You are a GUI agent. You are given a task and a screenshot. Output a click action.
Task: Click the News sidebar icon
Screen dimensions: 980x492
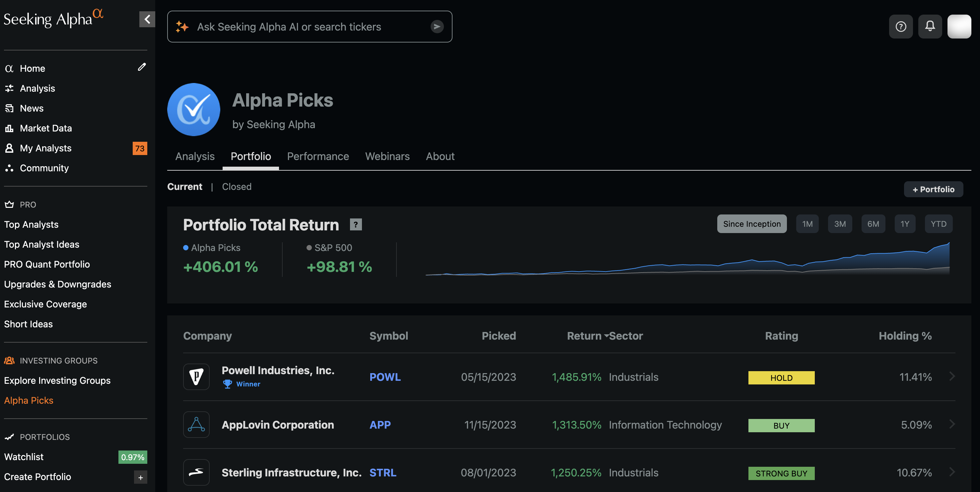tap(9, 108)
